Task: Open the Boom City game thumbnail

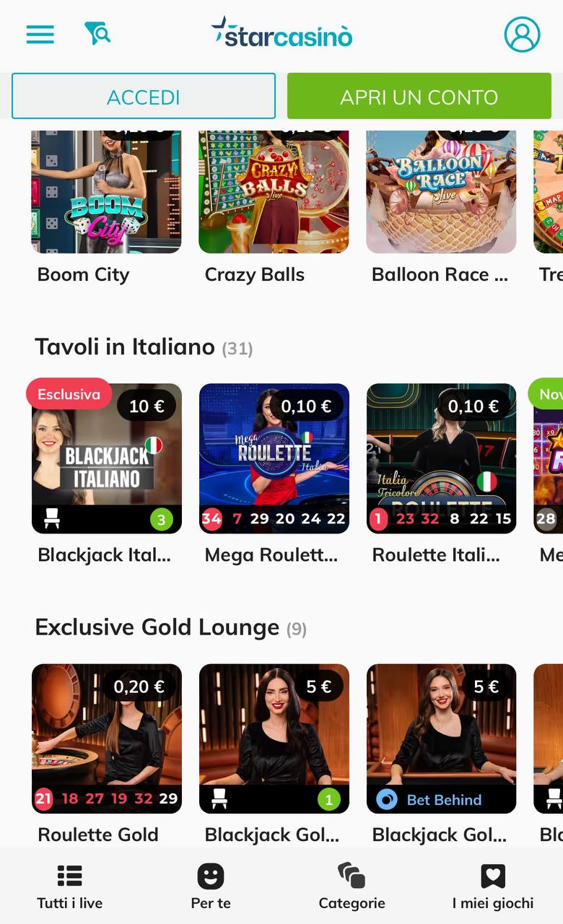Action: pos(107,192)
